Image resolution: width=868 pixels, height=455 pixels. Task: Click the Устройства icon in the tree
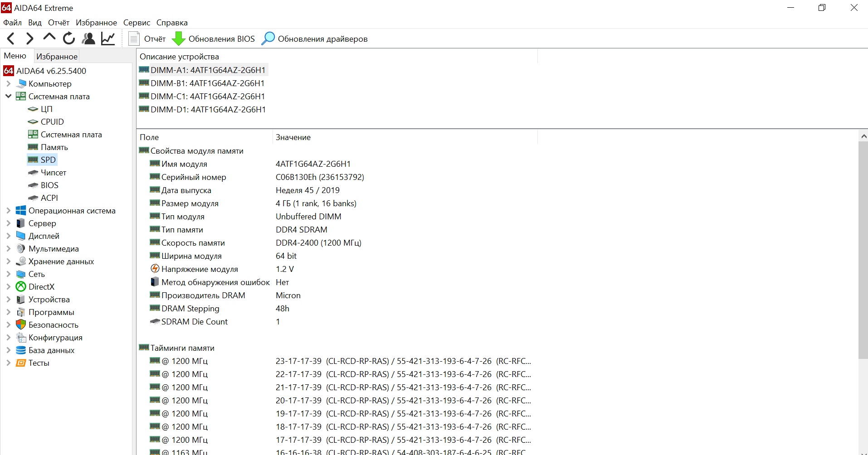click(21, 299)
